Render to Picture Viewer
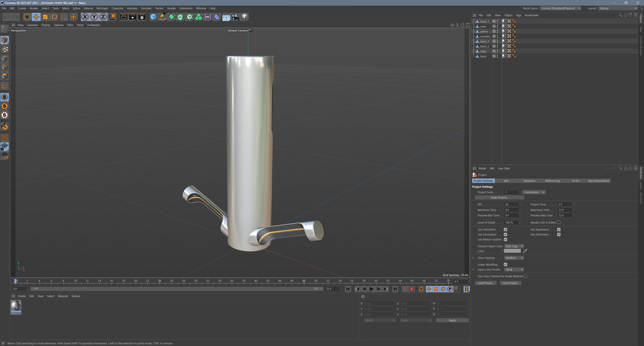This screenshot has width=644, height=346. pyautogui.click(x=133, y=17)
